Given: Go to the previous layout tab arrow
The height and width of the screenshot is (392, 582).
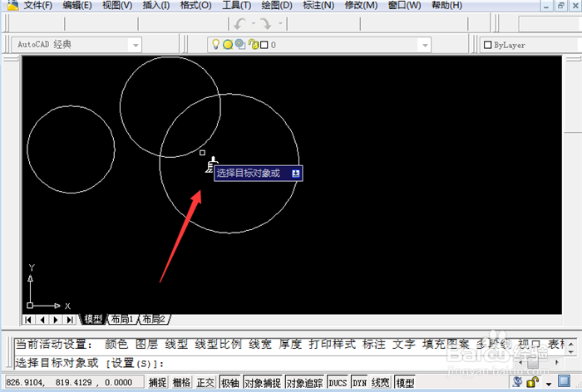Looking at the screenshot, I should coord(42,319).
